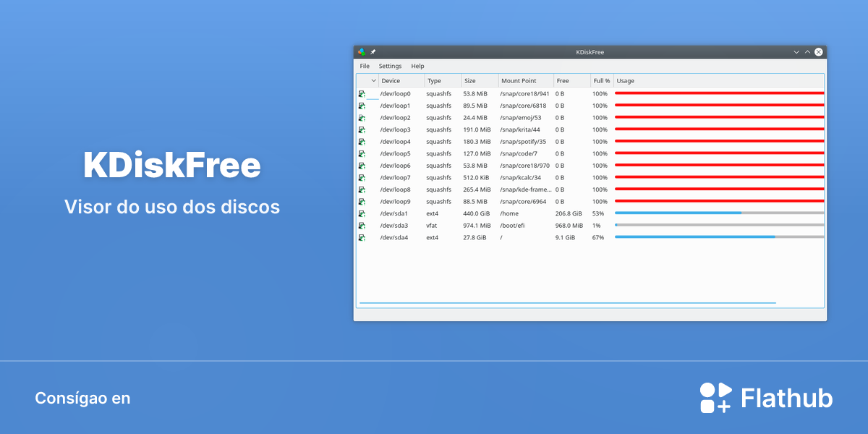Click the 67% full value
Viewport: 868px width, 434px height.
(597, 237)
